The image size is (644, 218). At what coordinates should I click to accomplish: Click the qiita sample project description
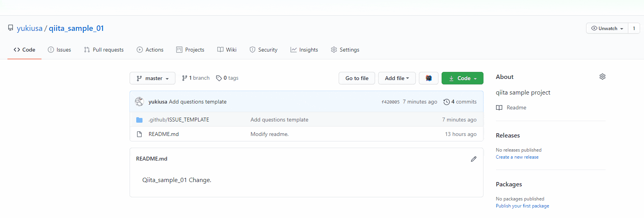click(x=523, y=93)
